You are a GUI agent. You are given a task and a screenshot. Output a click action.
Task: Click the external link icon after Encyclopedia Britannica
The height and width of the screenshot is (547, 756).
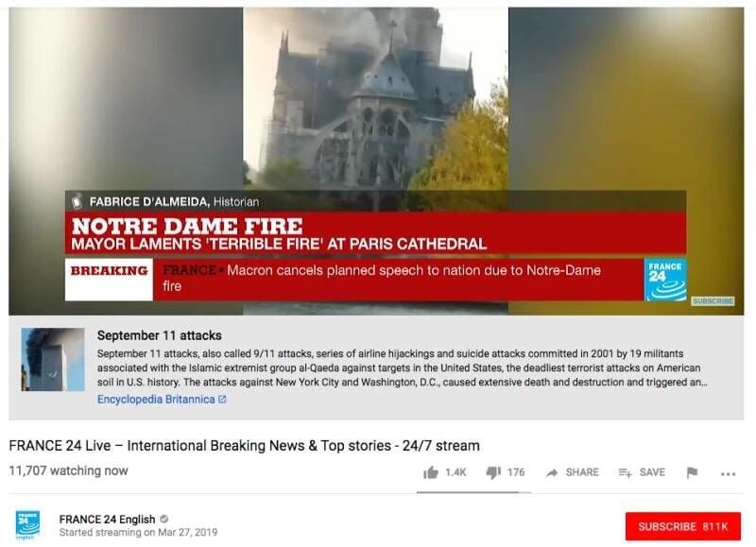click(222, 399)
